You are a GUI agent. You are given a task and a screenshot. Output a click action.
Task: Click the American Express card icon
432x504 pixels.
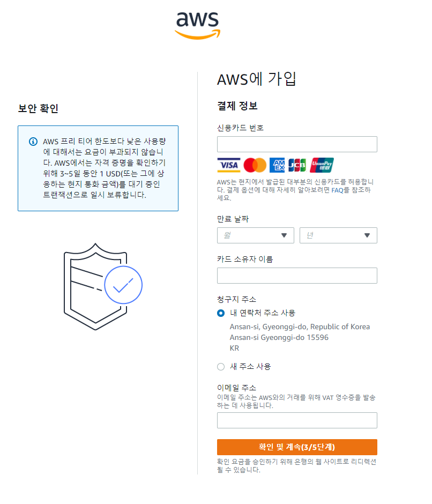pyautogui.click(x=277, y=165)
